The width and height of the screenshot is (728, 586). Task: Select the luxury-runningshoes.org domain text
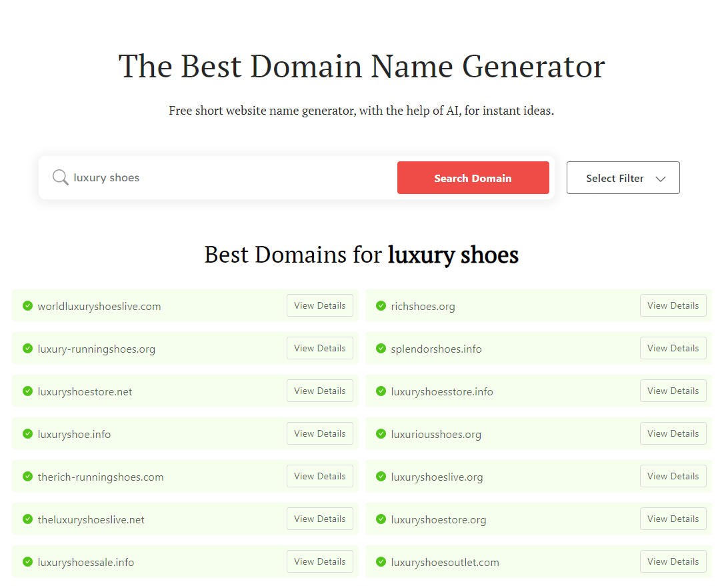click(x=97, y=349)
